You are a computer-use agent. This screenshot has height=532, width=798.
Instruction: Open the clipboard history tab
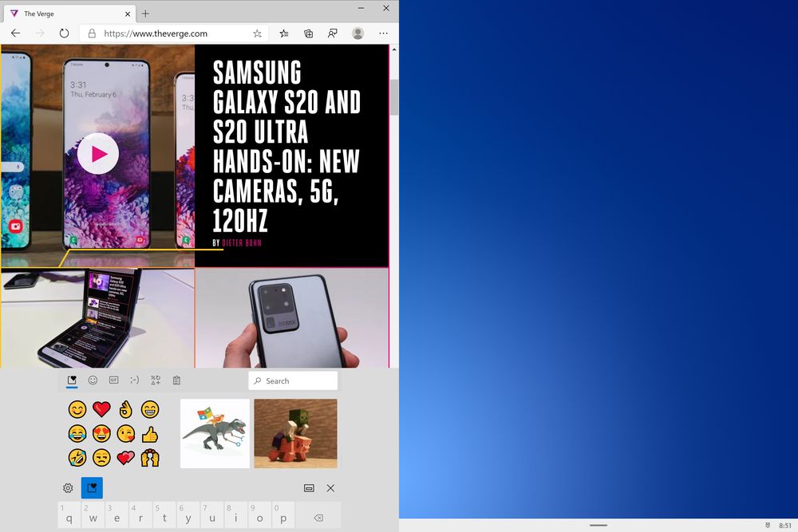176,380
